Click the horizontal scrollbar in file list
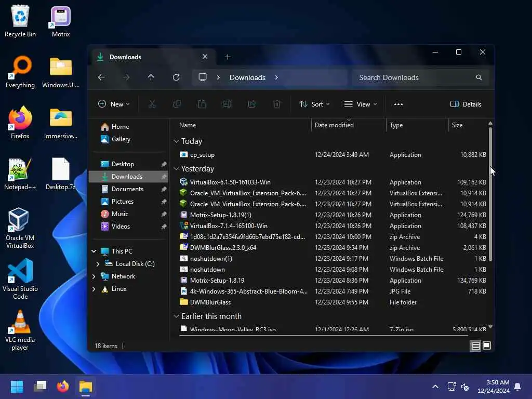The width and height of the screenshot is (532, 399). pyautogui.click(x=324, y=336)
